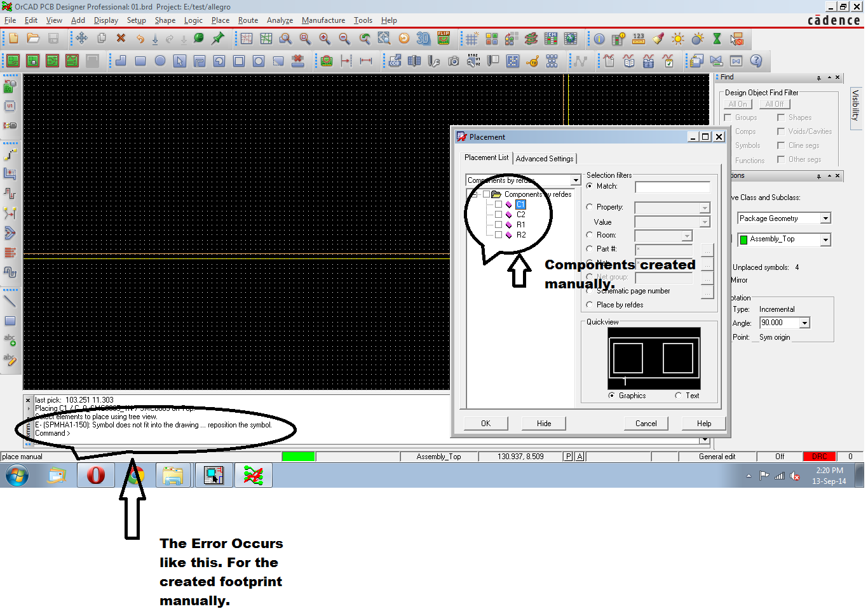
Task: Open the Components by refdes dropdown
Action: (x=575, y=180)
